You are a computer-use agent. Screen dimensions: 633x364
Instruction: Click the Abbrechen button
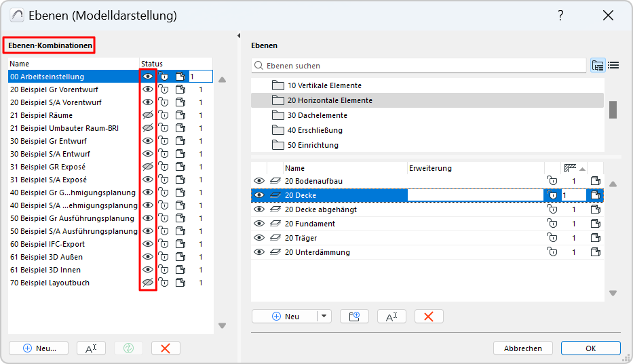click(522, 348)
